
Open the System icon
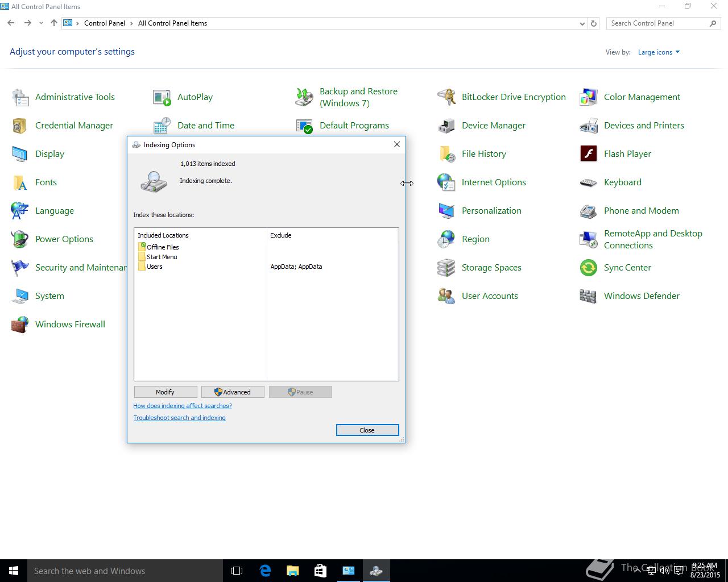click(20, 296)
